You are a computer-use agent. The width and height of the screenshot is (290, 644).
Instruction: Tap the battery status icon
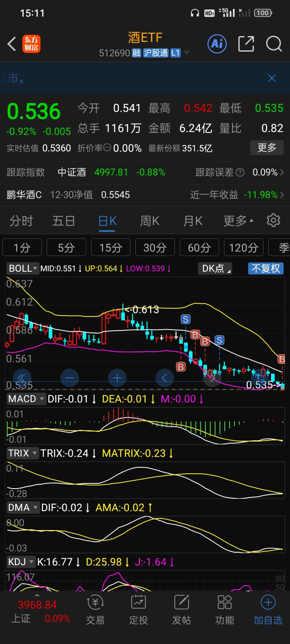263,13
